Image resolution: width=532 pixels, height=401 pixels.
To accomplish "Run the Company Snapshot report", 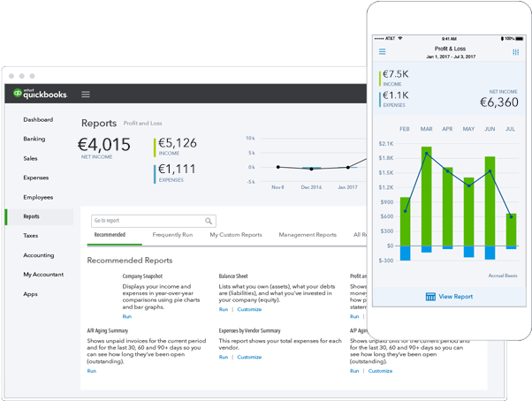I will click(x=127, y=316).
